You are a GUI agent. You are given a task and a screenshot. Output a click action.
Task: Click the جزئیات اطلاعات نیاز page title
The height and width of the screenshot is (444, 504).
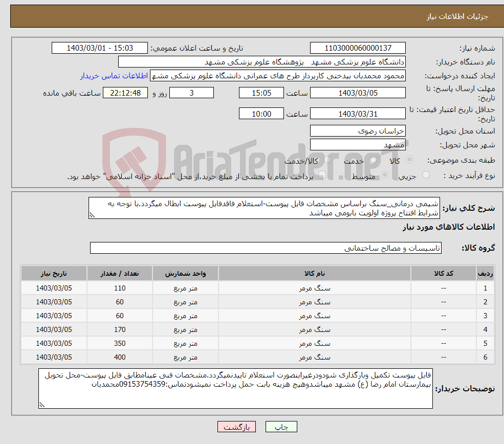coord(457,16)
